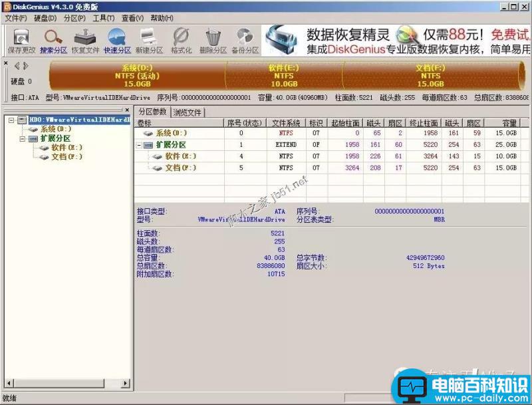The width and height of the screenshot is (532, 405).
Task: Click the 卷标 column header
Action: click(x=179, y=123)
